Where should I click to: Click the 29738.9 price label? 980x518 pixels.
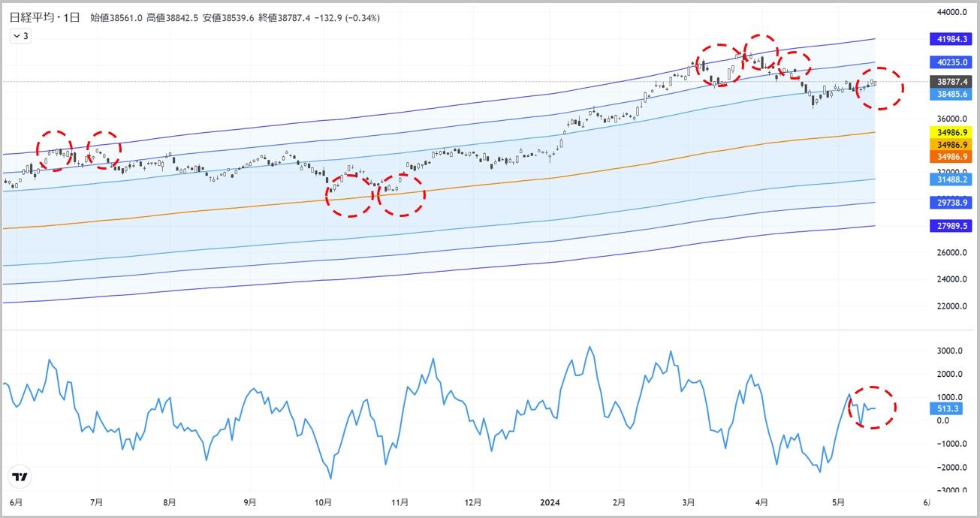point(951,203)
